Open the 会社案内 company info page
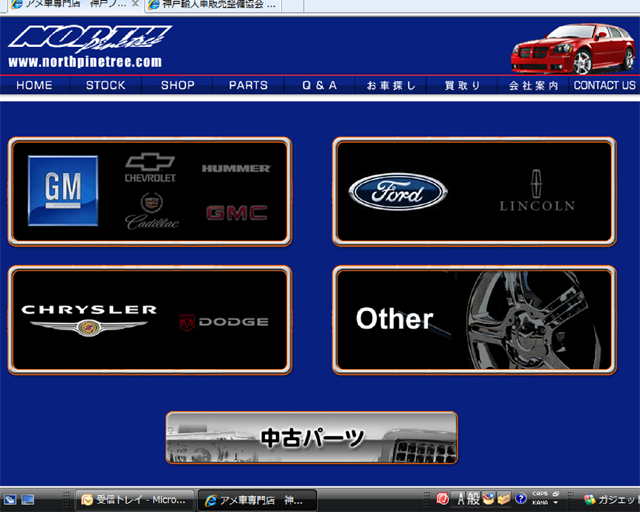The image size is (640, 512). coord(533,85)
